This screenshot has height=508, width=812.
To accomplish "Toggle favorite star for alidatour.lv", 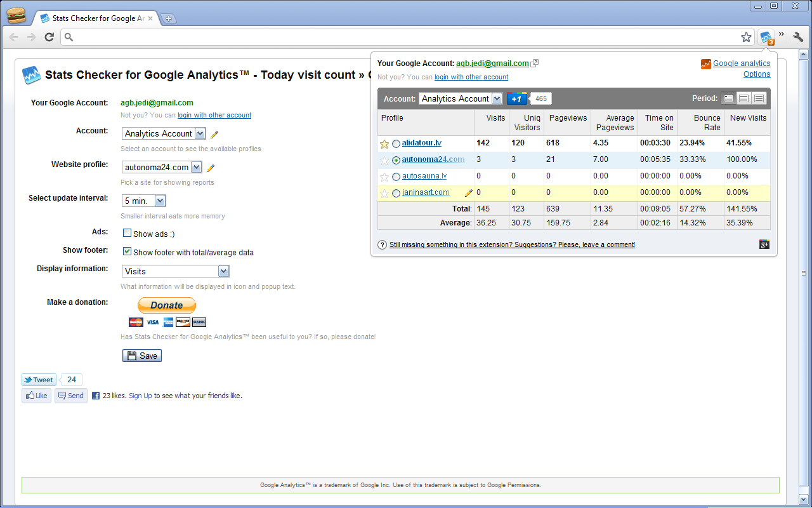I will (x=384, y=144).
